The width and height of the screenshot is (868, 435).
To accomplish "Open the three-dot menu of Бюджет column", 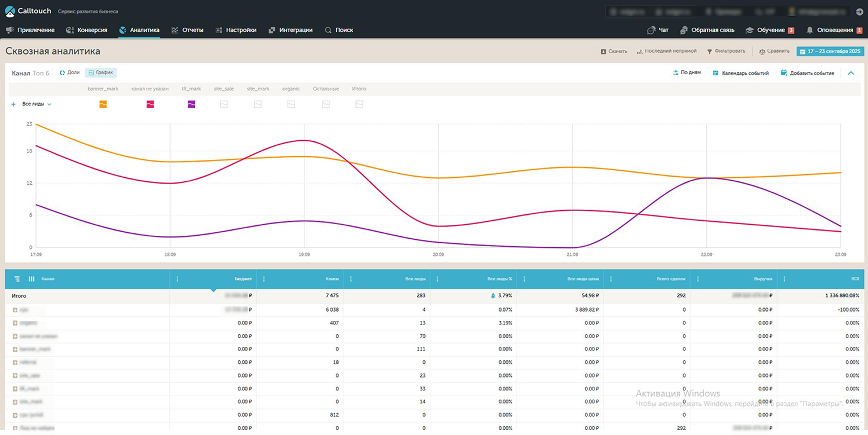I will pos(177,279).
